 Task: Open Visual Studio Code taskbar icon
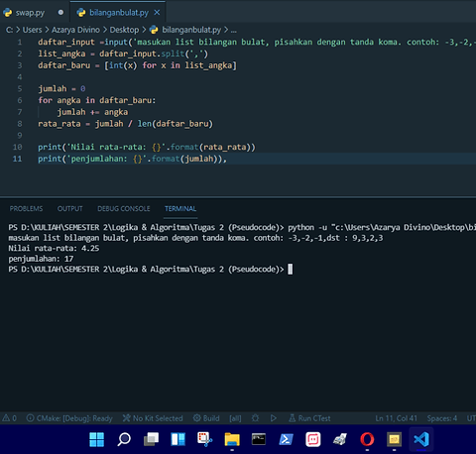(x=421, y=439)
